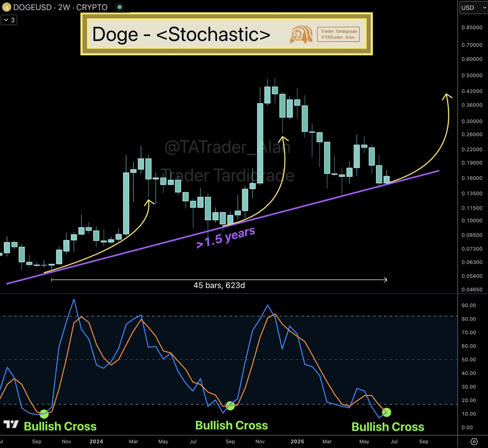
Task: Click the 0.50000 price axis label
Action: pos(472,75)
